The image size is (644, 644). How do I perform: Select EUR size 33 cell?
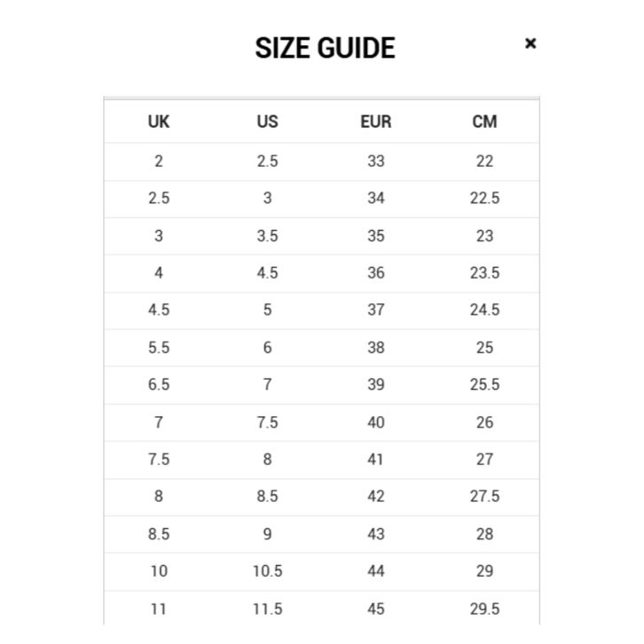(376, 161)
